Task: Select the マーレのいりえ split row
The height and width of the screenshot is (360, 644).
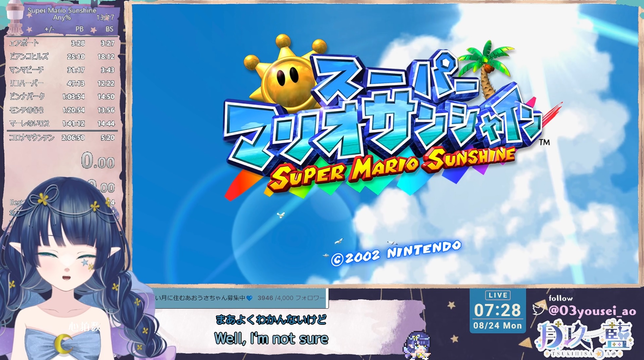Action: 62,124
